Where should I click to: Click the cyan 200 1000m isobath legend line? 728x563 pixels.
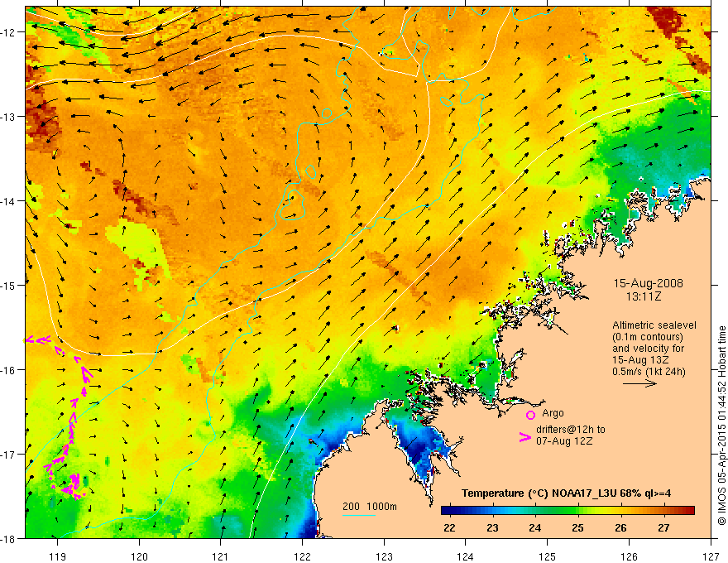tap(359, 515)
